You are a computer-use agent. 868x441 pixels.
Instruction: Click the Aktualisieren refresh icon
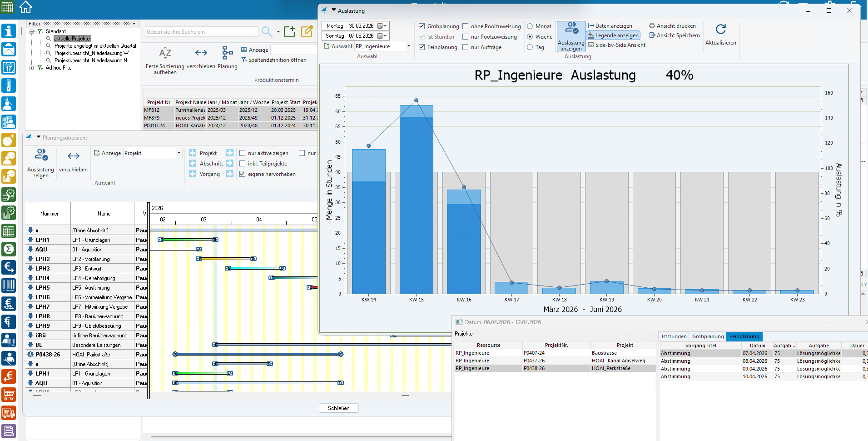pos(720,30)
